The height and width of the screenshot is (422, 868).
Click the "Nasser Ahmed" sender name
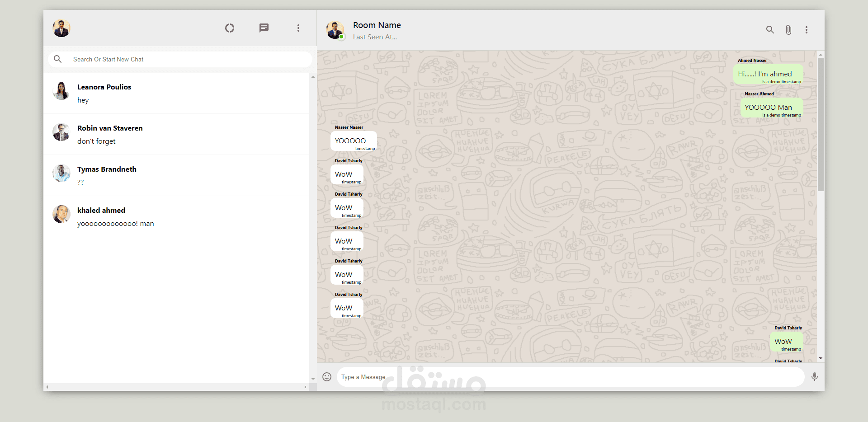(x=759, y=94)
